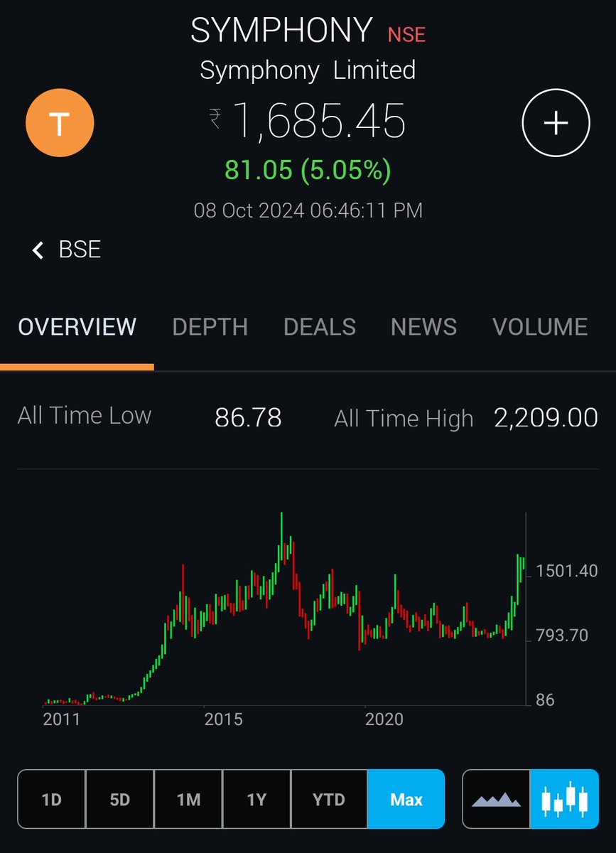Screen dimensions: 616x853
Task: Select candlestick chart view icon
Action: [565, 799]
